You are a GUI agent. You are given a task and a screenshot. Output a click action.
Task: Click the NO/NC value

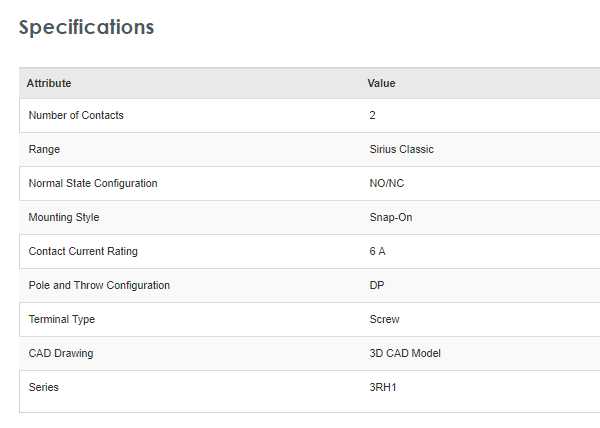tap(386, 183)
